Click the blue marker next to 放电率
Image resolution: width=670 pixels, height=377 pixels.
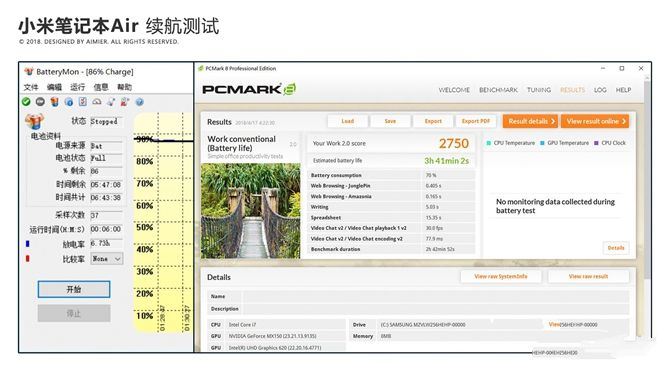pos(28,244)
